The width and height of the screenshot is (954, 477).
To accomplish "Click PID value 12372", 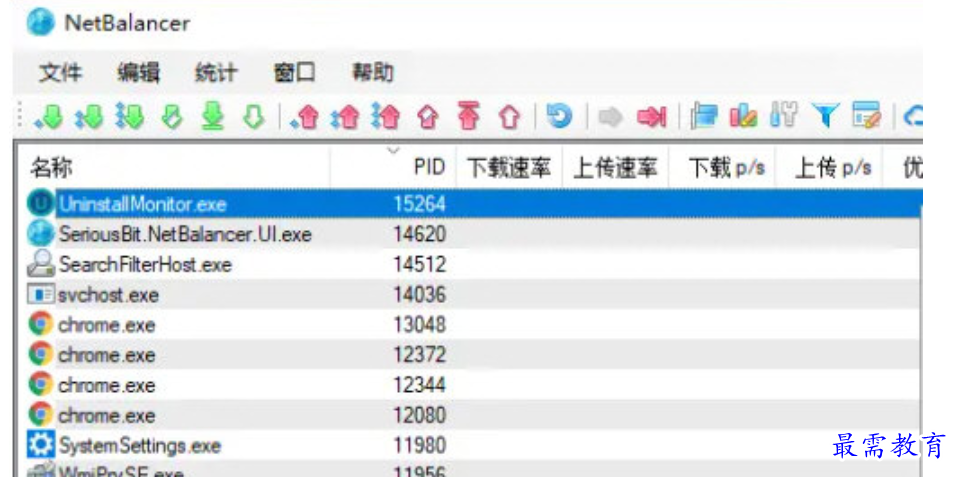I will [x=420, y=355].
